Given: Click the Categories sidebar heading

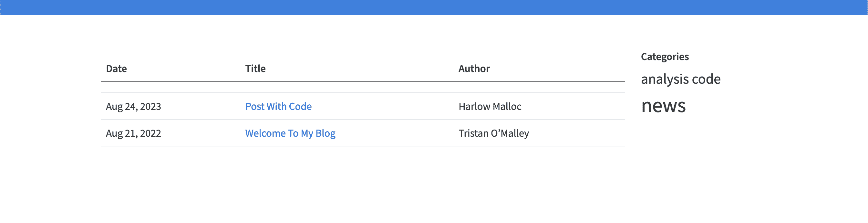Looking at the screenshot, I should pyautogui.click(x=665, y=56).
